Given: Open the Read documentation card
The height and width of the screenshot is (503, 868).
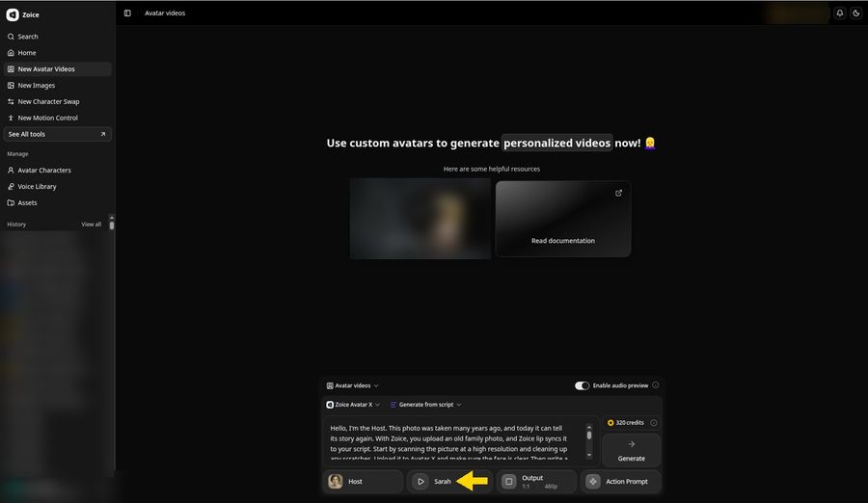Looking at the screenshot, I should pos(563,219).
